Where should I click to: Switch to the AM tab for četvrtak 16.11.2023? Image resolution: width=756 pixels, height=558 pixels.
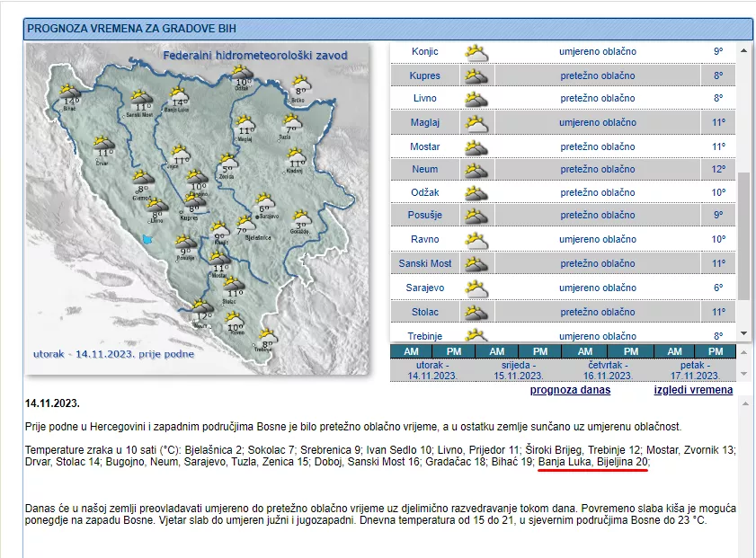[x=585, y=351]
